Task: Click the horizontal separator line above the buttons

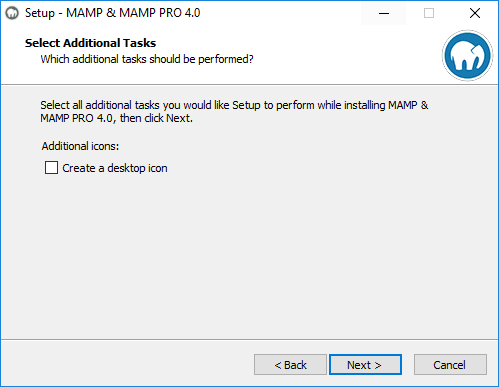Action: point(249,340)
